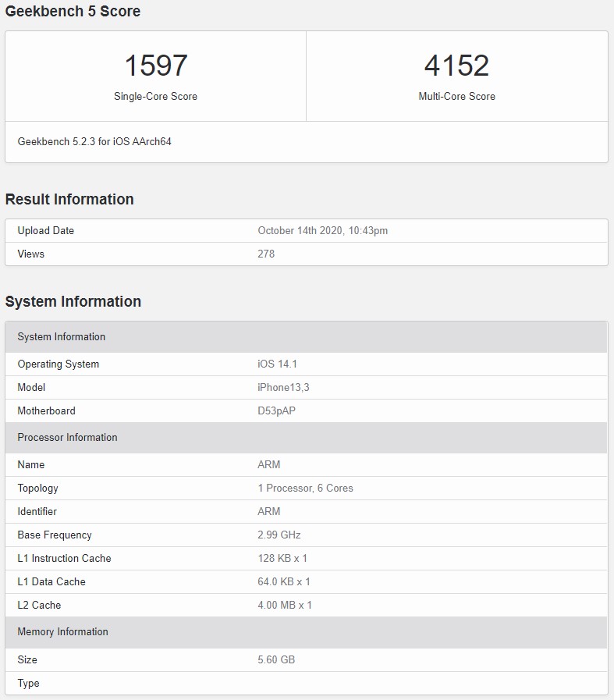The width and height of the screenshot is (614, 700).
Task: Click the Processor Information section header
Action: [x=306, y=438]
